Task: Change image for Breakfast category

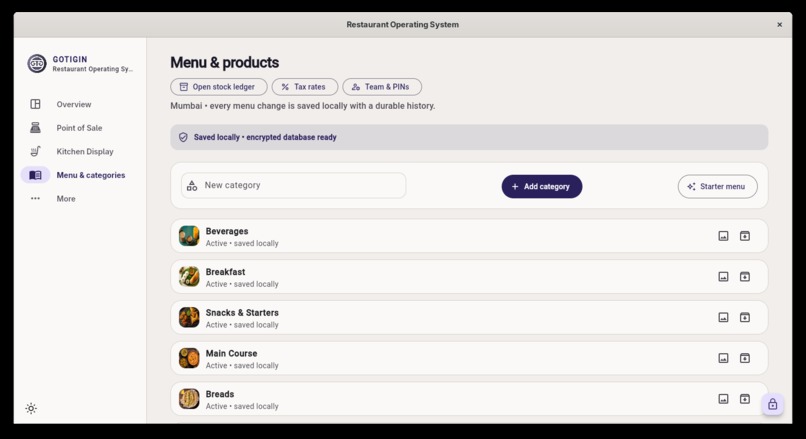Action: click(723, 277)
